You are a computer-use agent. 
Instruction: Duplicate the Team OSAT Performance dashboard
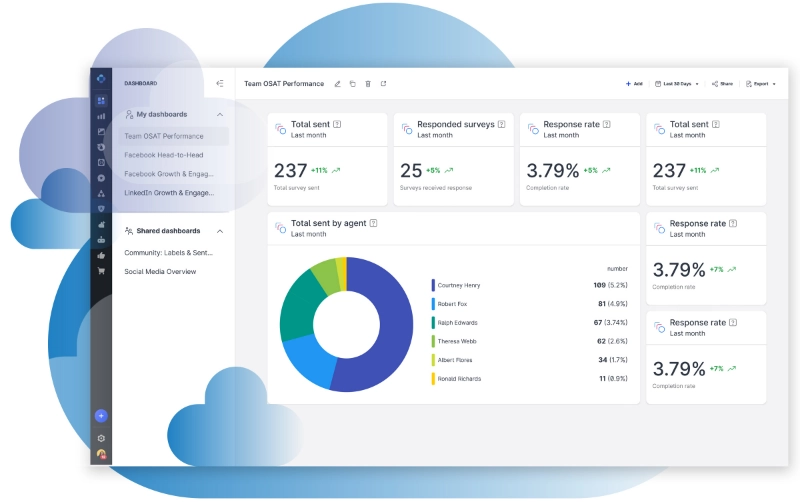(x=353, y=84)
